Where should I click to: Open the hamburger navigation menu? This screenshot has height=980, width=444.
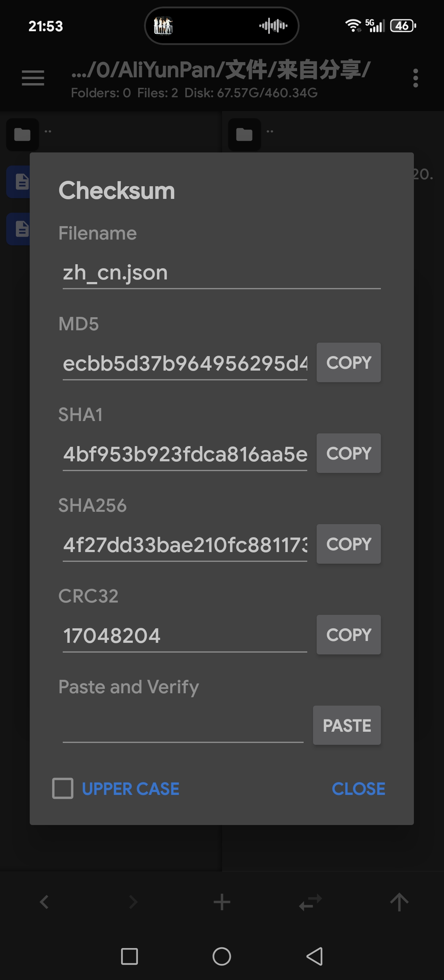(33, 78)
